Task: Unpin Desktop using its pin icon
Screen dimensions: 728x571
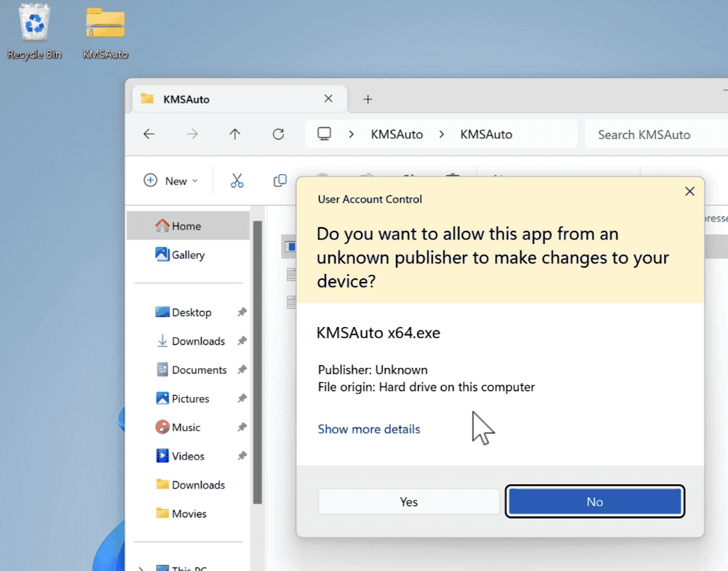Action: (242, 312)
